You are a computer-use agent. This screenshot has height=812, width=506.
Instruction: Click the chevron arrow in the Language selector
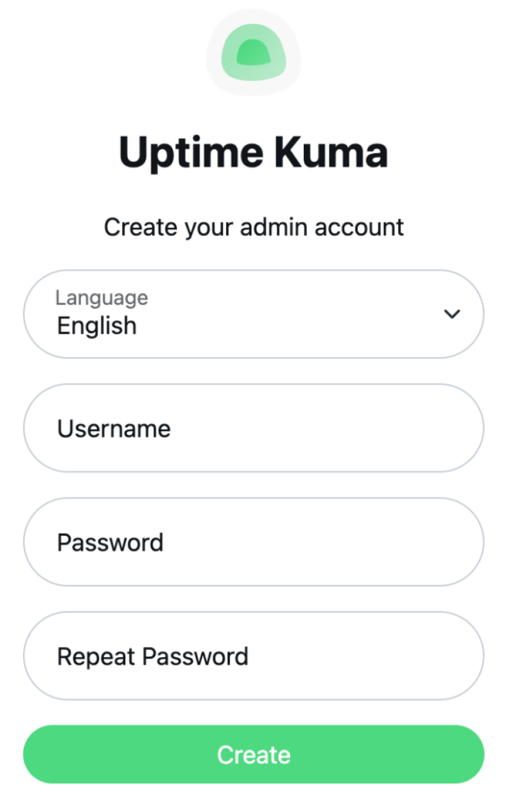pyautogui.click(x=452, y=313)
